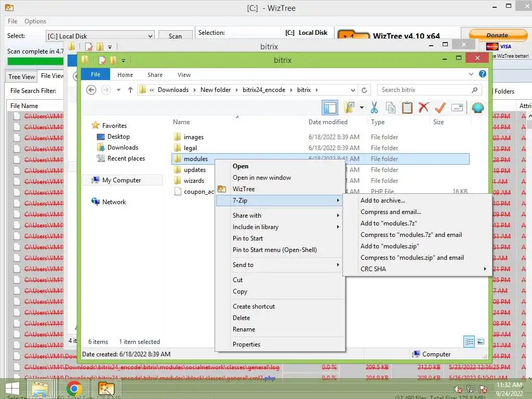Click the Refresh button in address bar

[x=364, y=90]
